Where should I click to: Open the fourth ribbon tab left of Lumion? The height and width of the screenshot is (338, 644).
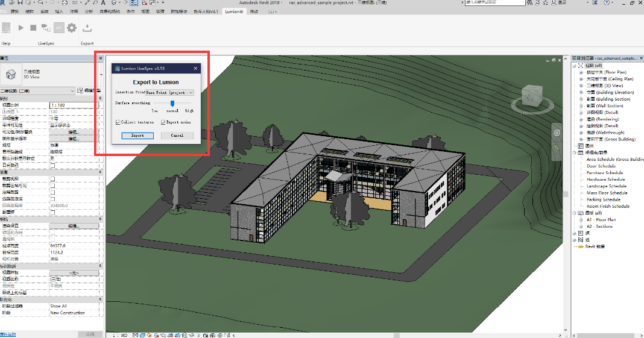pos(145,11)
